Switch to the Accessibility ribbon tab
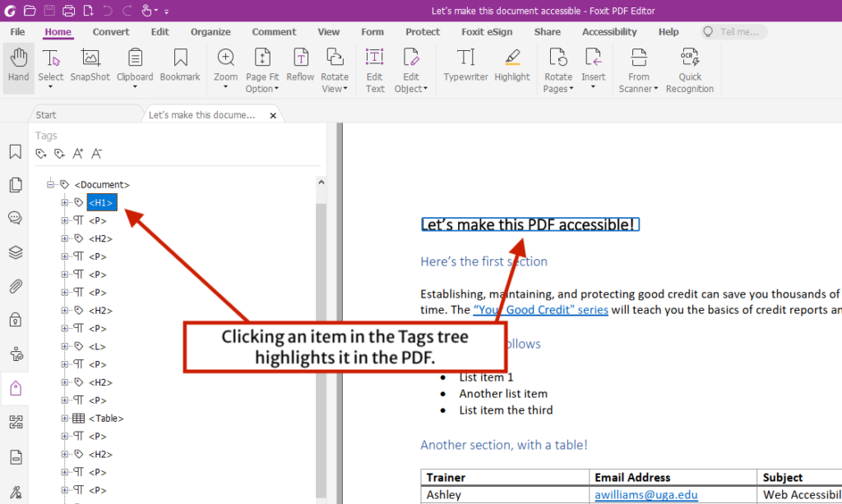The width and height of the screenshot is (842, 504). click(608, 31)
